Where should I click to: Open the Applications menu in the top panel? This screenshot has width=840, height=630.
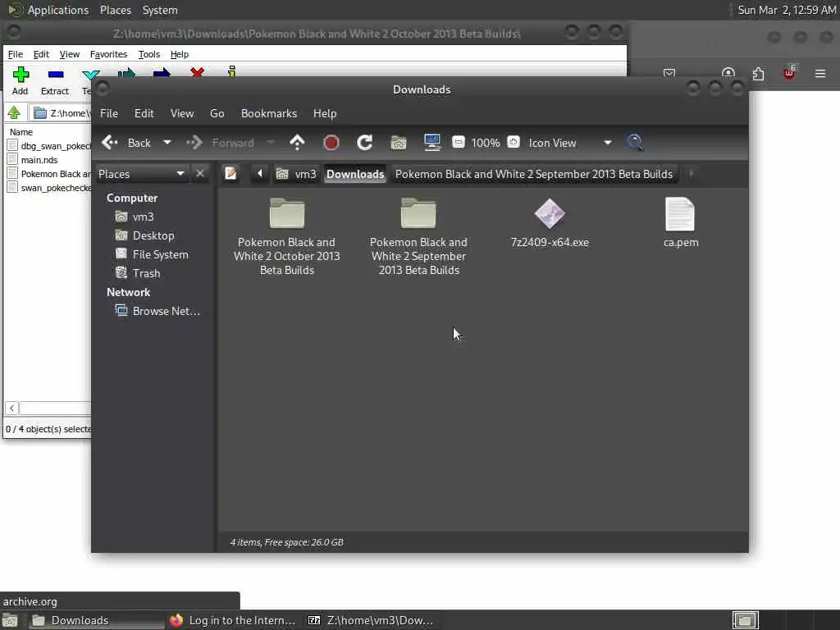click(x=48, y=10)
